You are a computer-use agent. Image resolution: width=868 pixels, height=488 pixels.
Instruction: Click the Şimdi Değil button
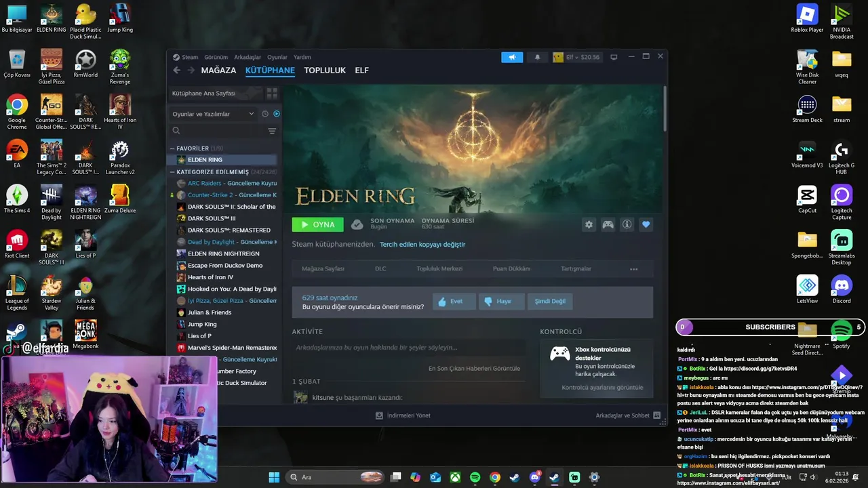point(549,302)
